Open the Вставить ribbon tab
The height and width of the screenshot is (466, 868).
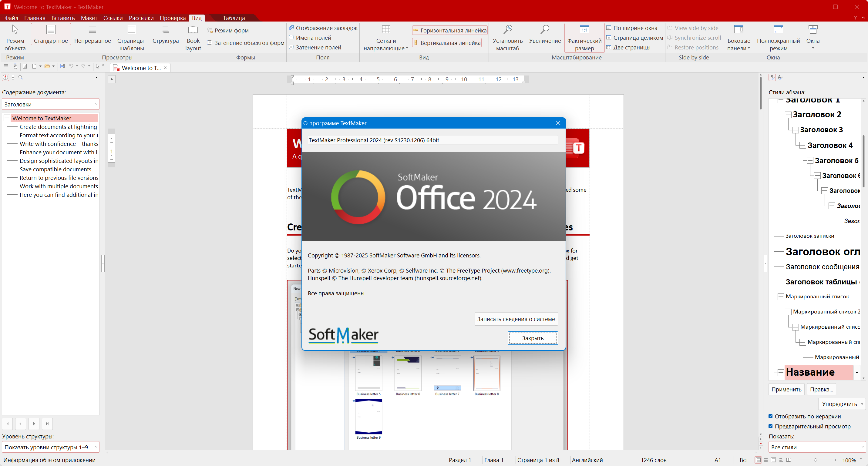[63, 18]
